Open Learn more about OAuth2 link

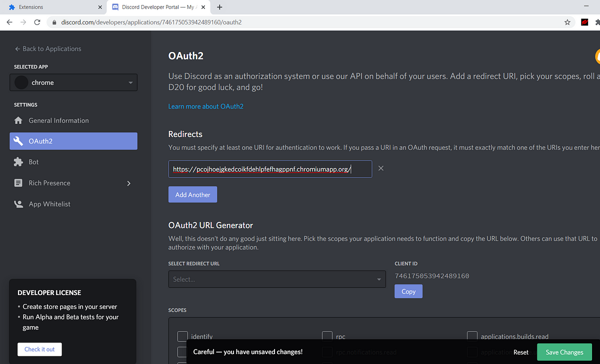[206, 106]
